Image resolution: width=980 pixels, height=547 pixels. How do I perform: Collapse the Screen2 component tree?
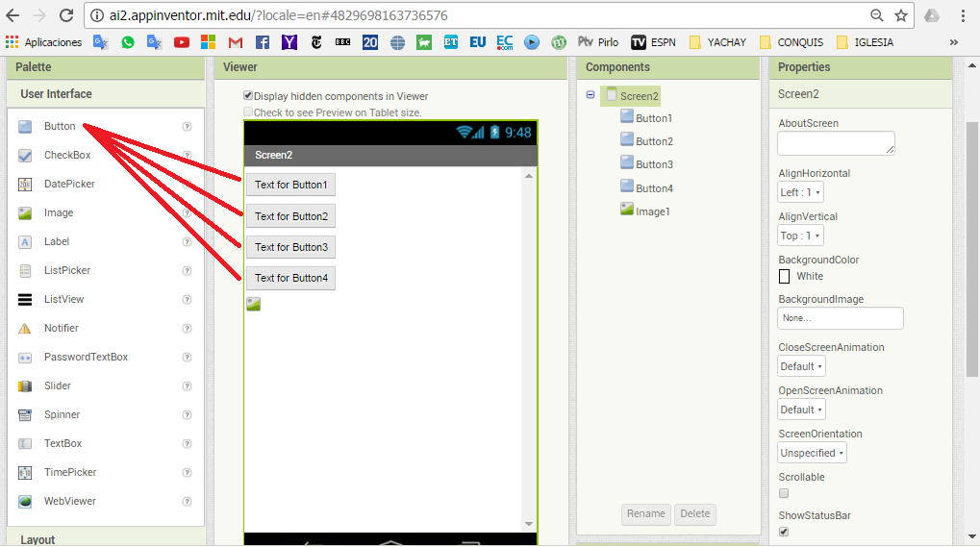point(590,95)
